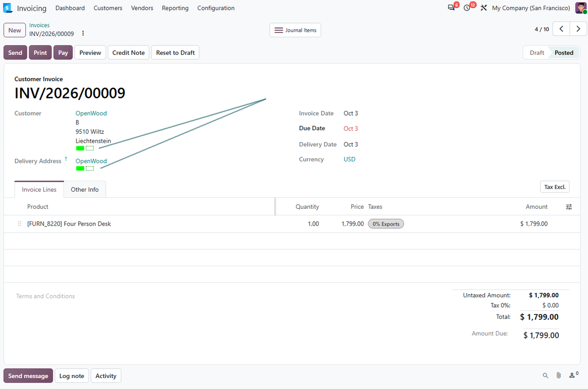Search the chatter messages
This screenshot has height=389, width=588.
coord(545,375)
